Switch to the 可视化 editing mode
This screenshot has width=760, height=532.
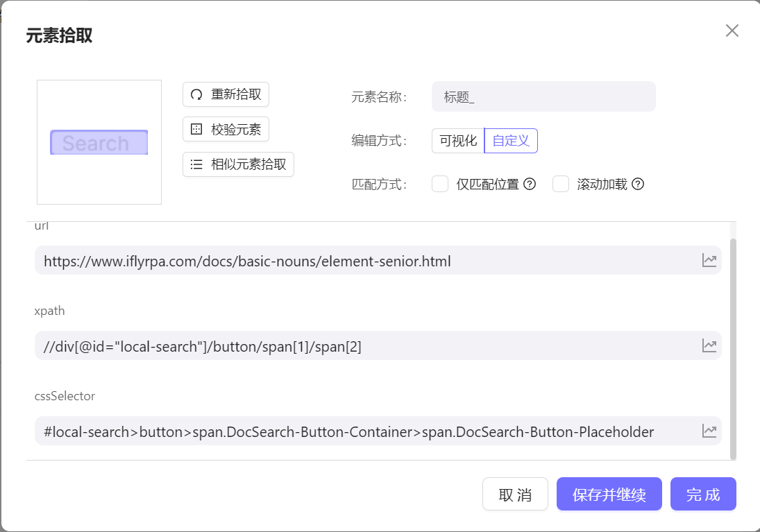click(458, 141)
